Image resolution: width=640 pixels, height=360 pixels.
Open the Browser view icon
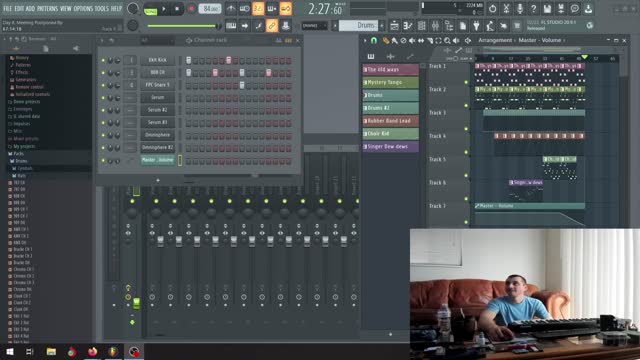pos(449,26)
